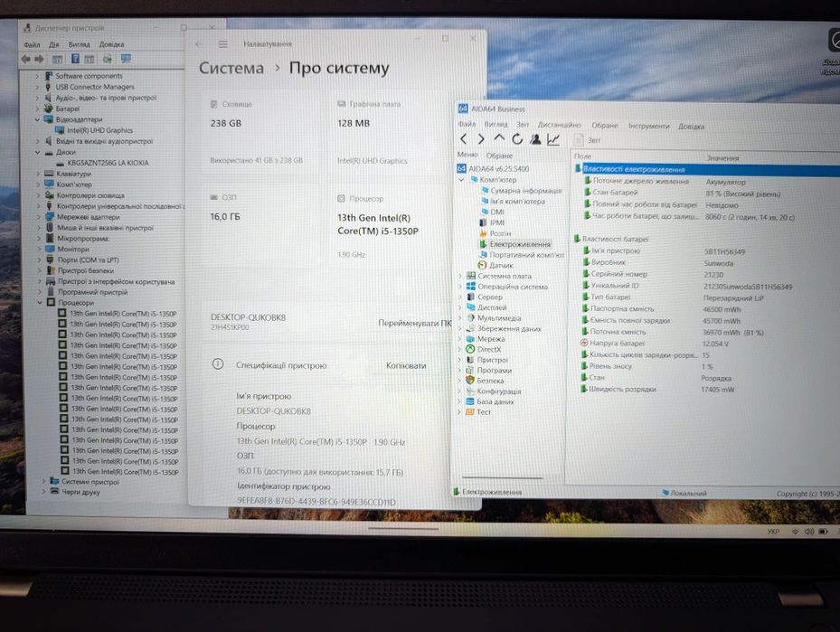Click Значення column header in AIDA64
The height and width of the screenshot is (632, 840).
point(722,158)
